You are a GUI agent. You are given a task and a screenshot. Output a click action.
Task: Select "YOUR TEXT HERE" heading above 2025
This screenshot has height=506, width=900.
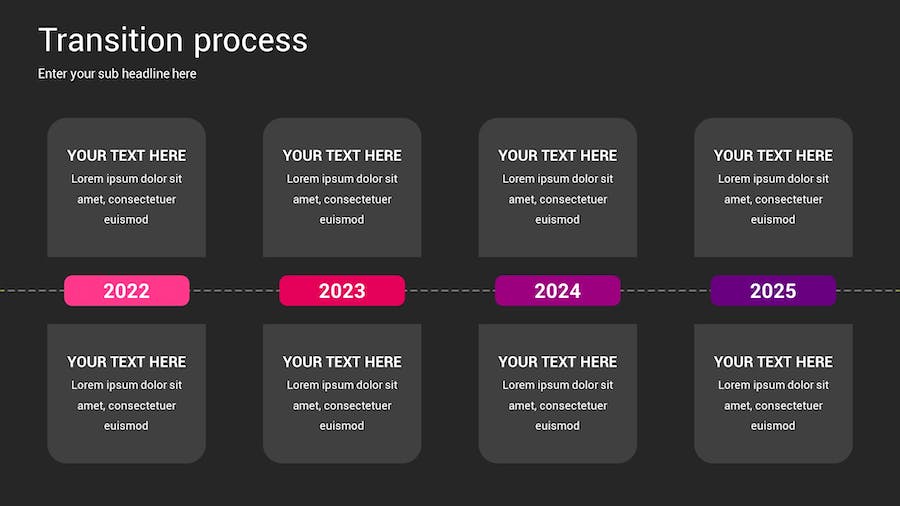(773, 155)
